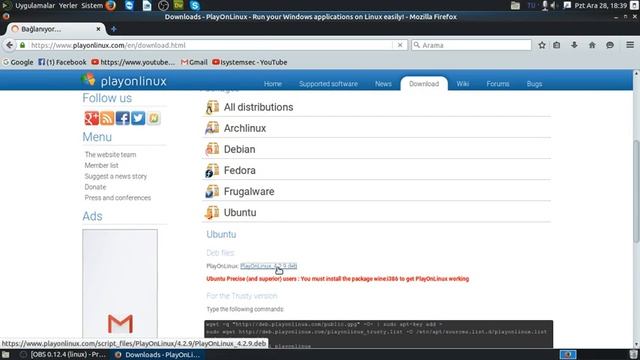The height and width of the screenshot is (360, 640).
Task: Select the Download tab
Action: (x=424, y=84)
